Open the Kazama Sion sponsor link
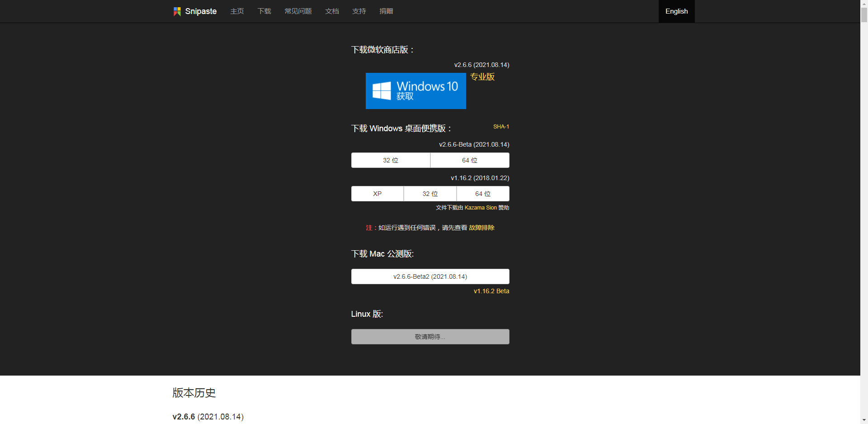This screenshot has width=868, height=424. tap(481, 208)
